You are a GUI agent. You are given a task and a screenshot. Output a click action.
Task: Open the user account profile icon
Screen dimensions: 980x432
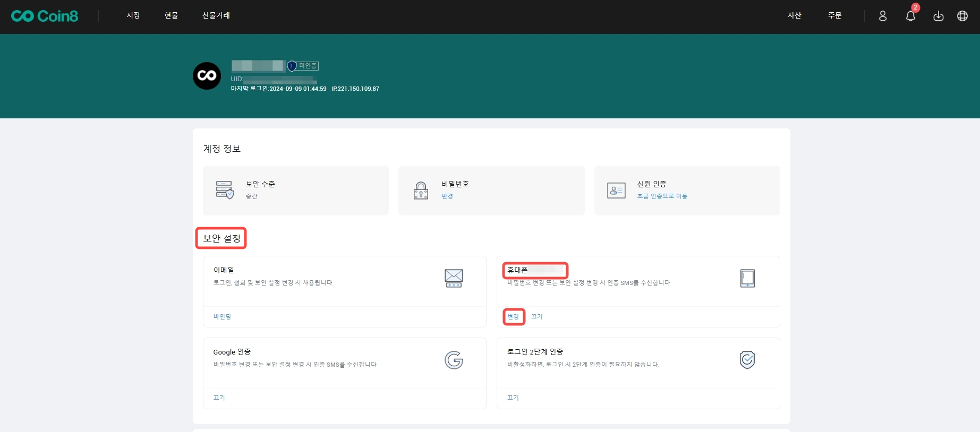[x=882, y=16]
